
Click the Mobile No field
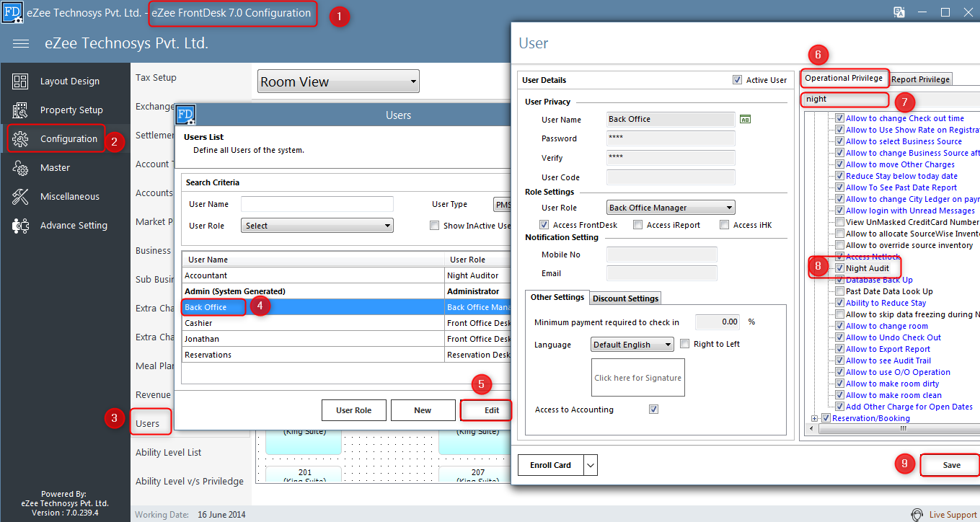coord(662,255)
